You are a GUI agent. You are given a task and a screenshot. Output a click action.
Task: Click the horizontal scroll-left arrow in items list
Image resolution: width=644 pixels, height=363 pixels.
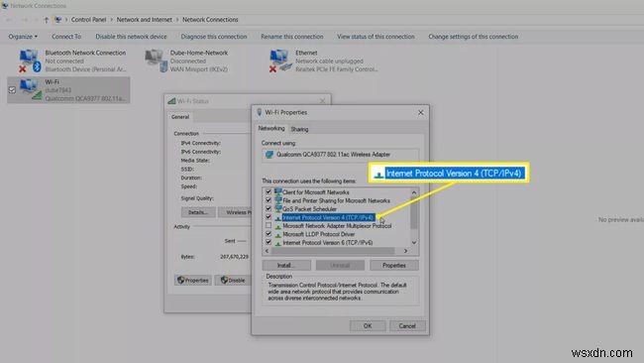click(267, 251)
